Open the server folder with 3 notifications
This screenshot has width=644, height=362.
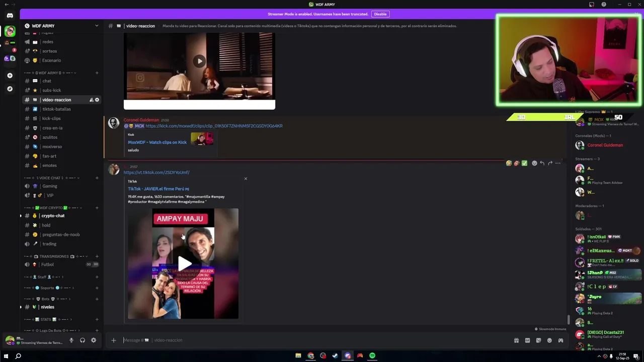pos(10,45)
